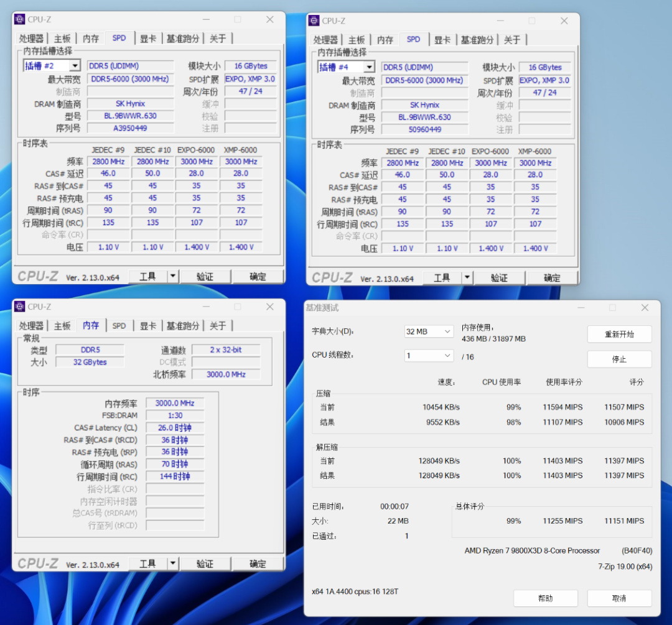Click 取消 button in benchmark window
Viewport: 672px width, 625px height.
(619, 598)
